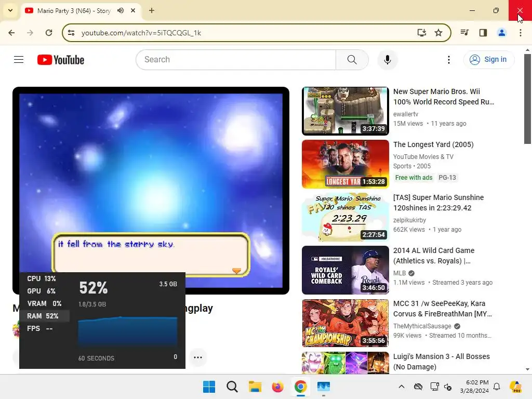The width and height of the screenshot is (532, 399).
Task: Open MC Championship thumbnail
Action: 345,323
